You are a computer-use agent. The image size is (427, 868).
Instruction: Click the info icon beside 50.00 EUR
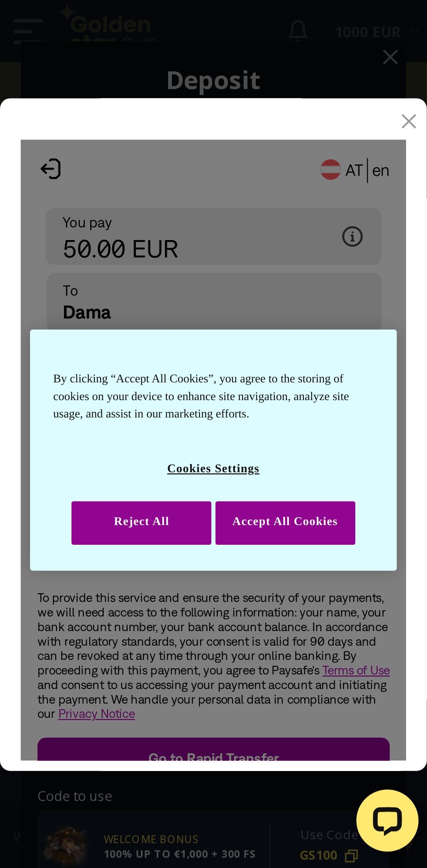(x=352, y=237)
